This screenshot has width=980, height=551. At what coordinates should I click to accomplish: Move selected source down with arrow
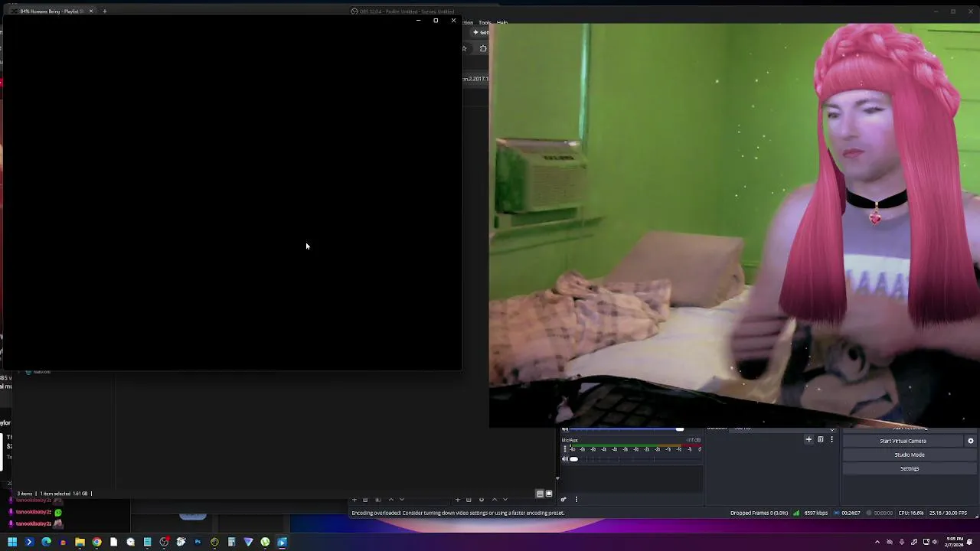pos(505,499)
